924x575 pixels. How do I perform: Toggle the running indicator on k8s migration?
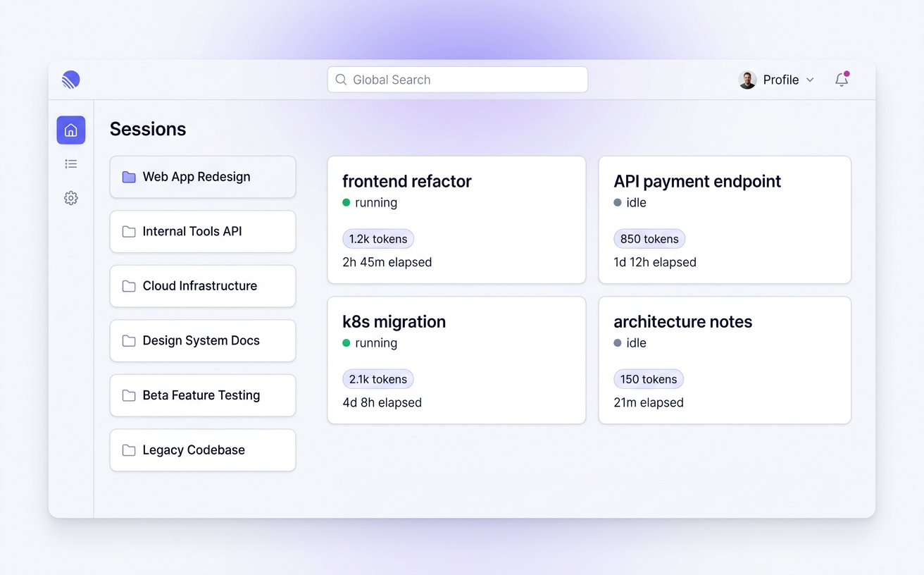click(346, 343)
